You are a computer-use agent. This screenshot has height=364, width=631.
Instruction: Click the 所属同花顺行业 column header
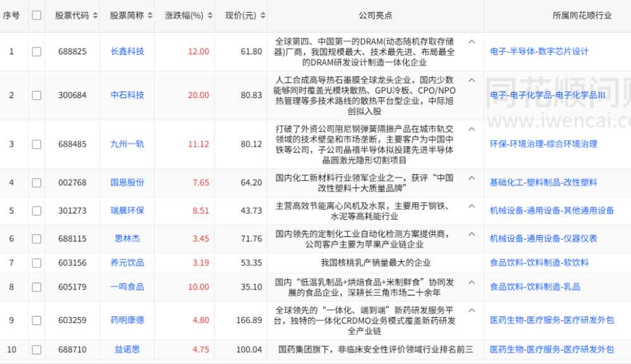coord(582,16)
